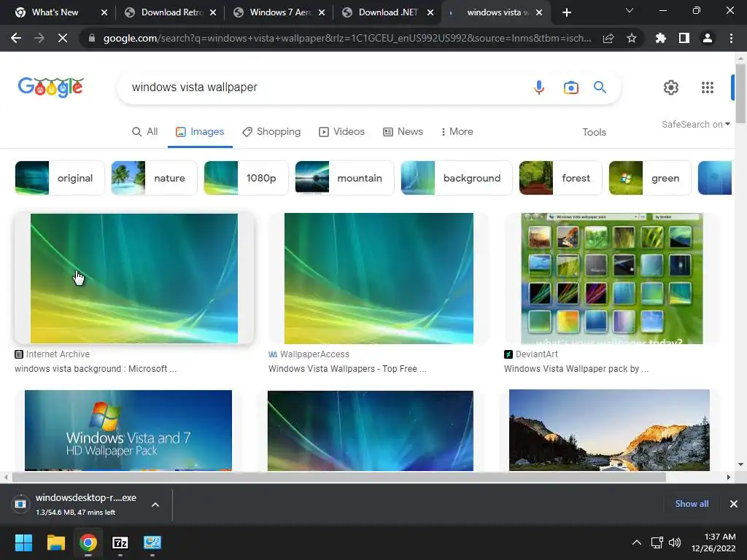The image size is (747, 560).
Task: Select the Videos results tab
Action: [x=342, y=131]
